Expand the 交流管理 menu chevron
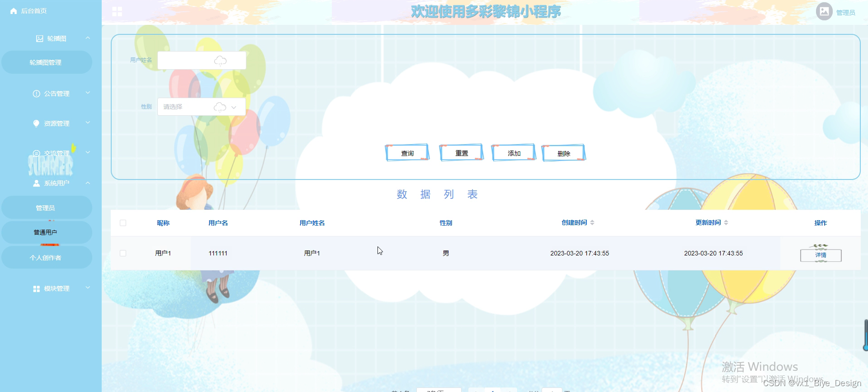Screen dimensions: 868x392 (88, 152)
